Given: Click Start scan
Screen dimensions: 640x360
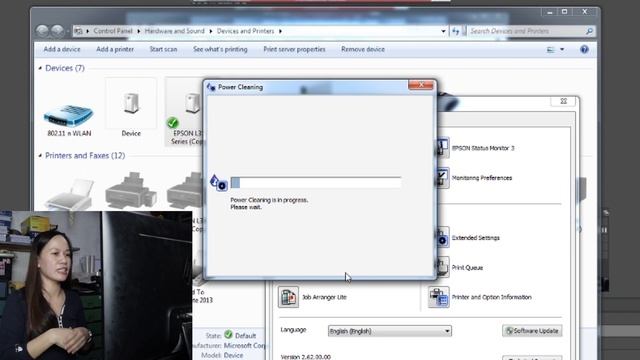Looking at the screenshot, I should (163, 49).
